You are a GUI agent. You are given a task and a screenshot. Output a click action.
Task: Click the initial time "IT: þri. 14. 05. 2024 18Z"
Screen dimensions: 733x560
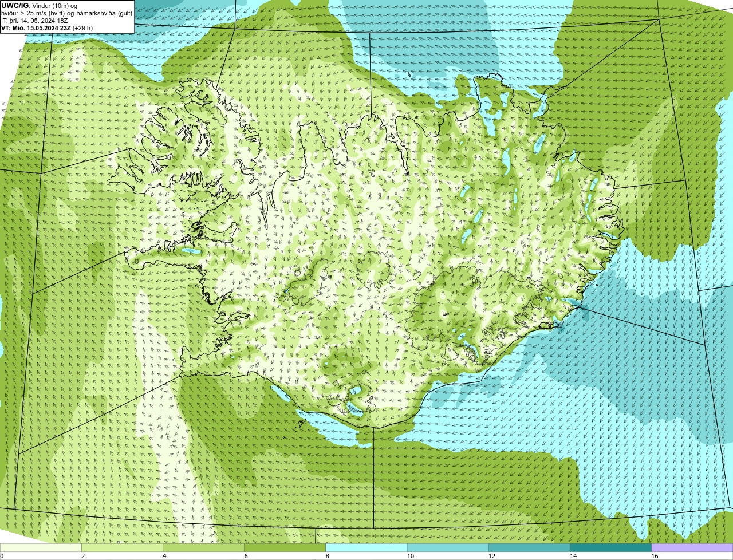34,20
